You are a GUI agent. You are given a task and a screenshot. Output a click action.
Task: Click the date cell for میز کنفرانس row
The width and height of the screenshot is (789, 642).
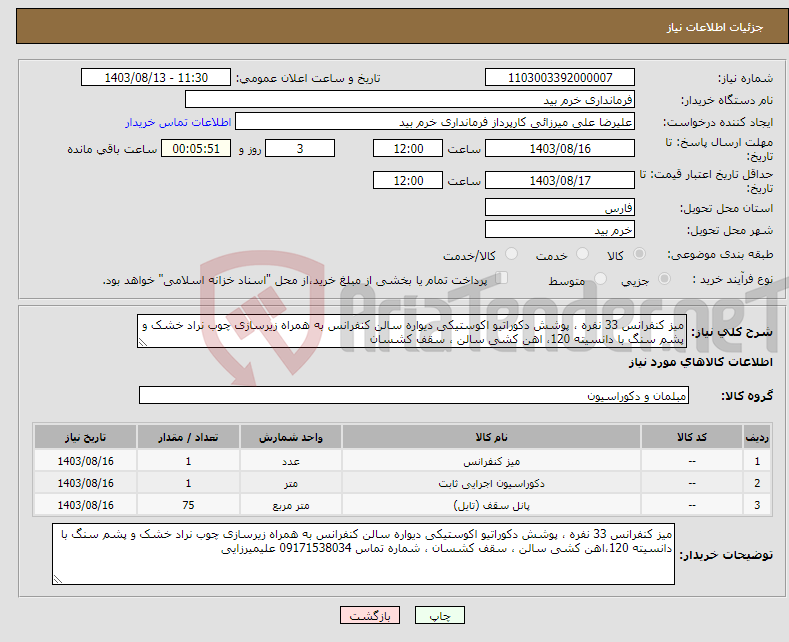tap(86, 461)
